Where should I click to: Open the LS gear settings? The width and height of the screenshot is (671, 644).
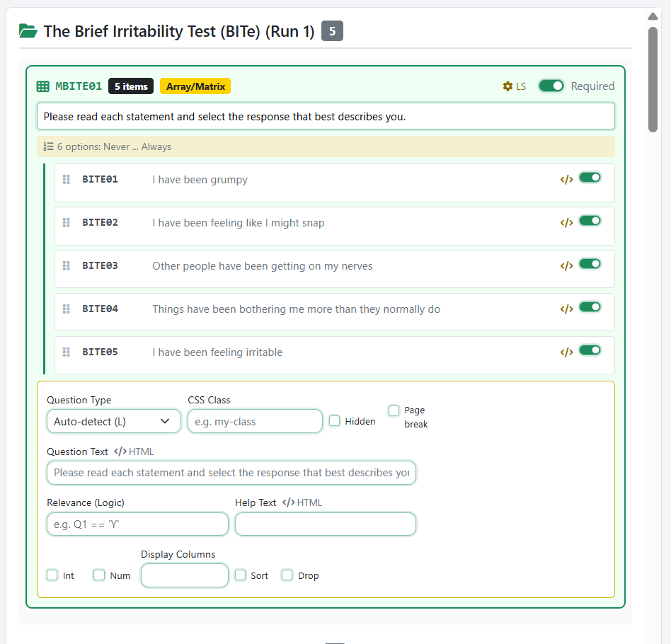pos(515,86)
